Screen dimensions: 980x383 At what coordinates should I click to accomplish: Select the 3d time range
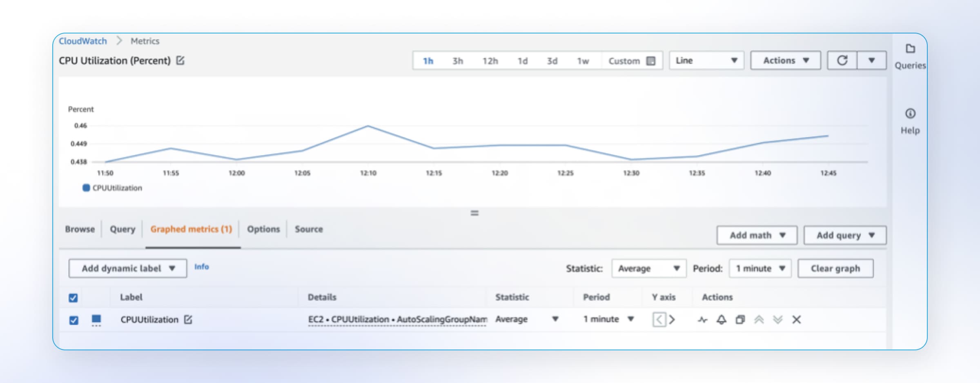point(552,61)
